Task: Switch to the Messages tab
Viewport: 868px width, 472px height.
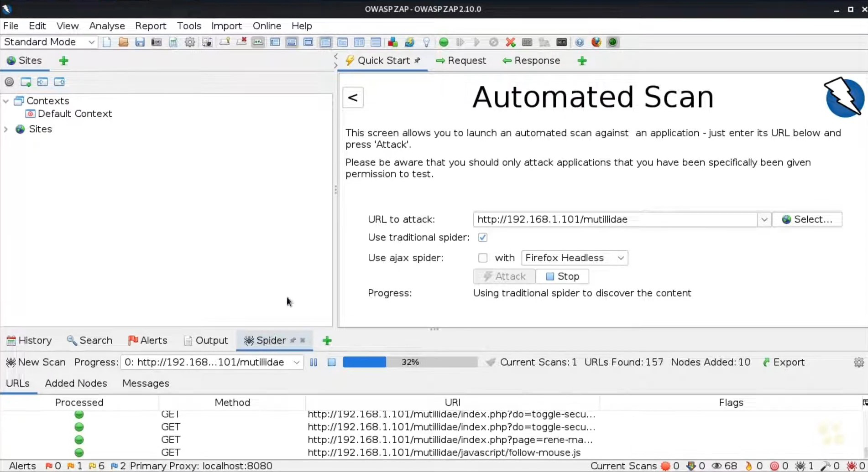Action: 146,384
